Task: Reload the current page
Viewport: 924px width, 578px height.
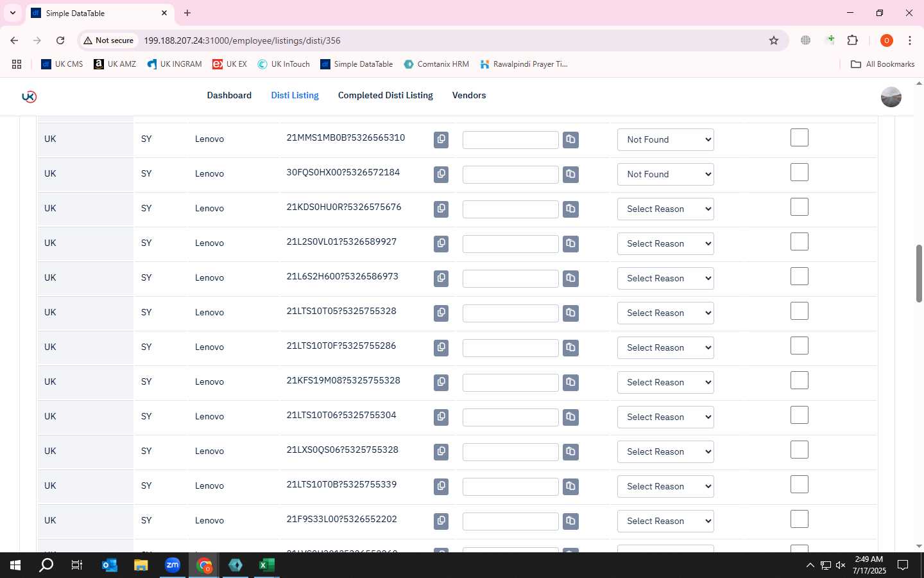Action: [60, 40]
